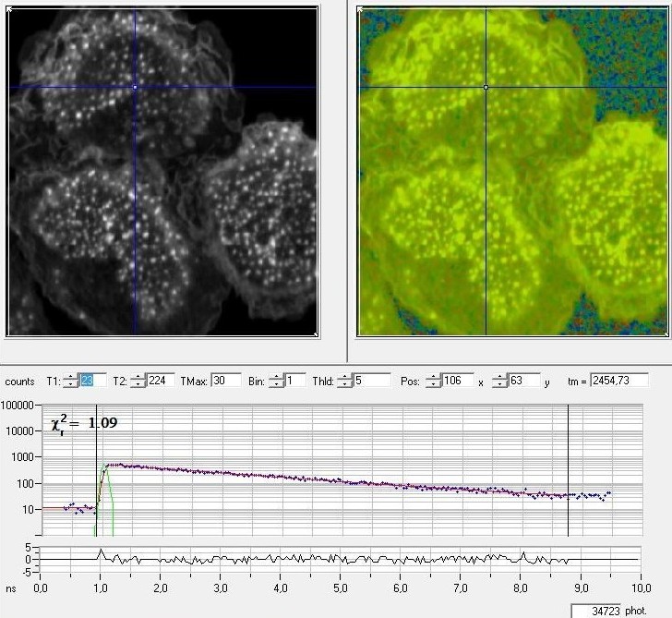This screenshot has height=618, width=672.
Task: Click the crosshair marker in the lifetime image
Action: click(x=486, y=87)
